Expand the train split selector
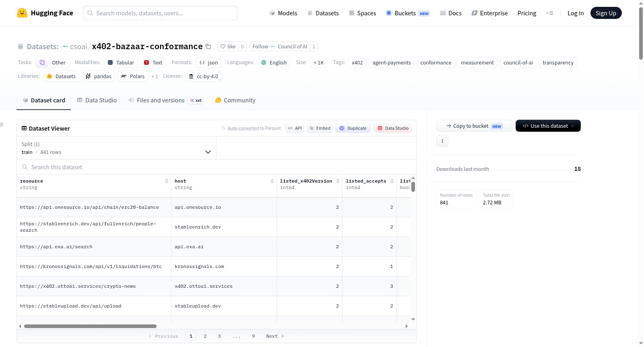The image size is (644, 347). click(x=116, y=148)
